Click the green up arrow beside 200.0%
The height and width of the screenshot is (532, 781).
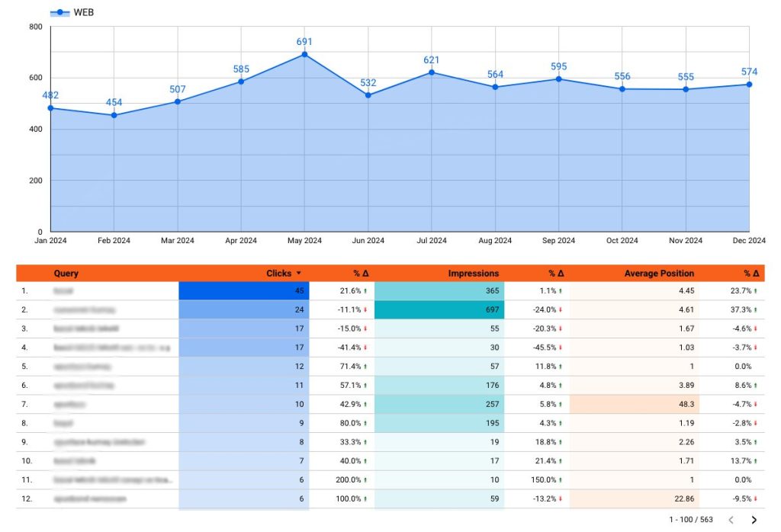[x=366, y=480]
